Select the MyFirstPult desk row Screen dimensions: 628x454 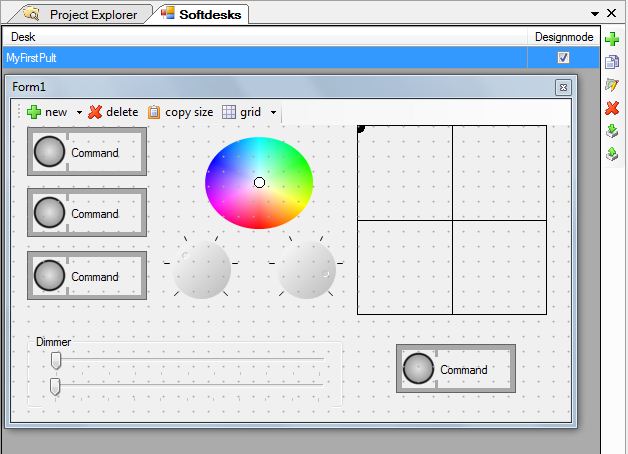coord(301,58)
